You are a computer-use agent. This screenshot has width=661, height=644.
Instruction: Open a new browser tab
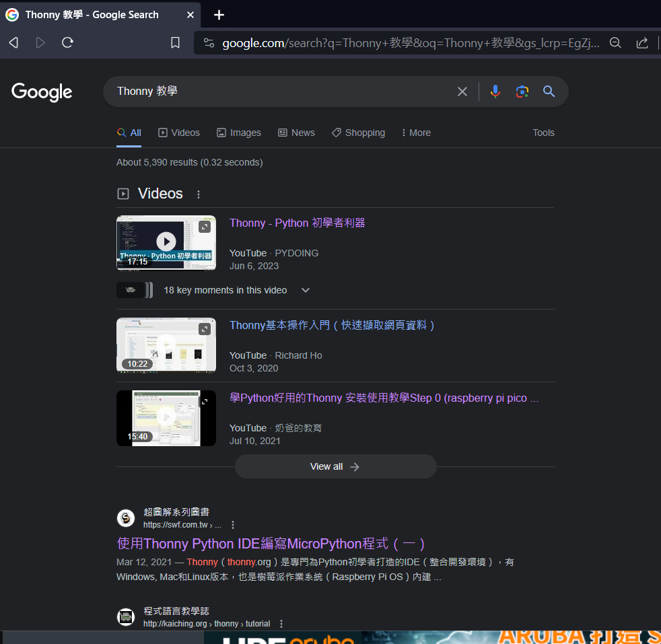coord(219,15)
